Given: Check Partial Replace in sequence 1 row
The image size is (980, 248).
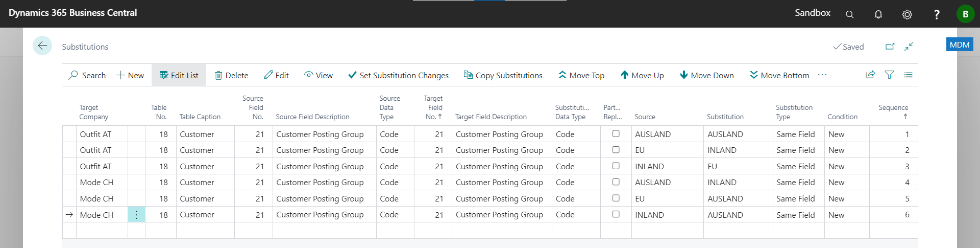Looking at the screenshot, I should coord(616,133).
